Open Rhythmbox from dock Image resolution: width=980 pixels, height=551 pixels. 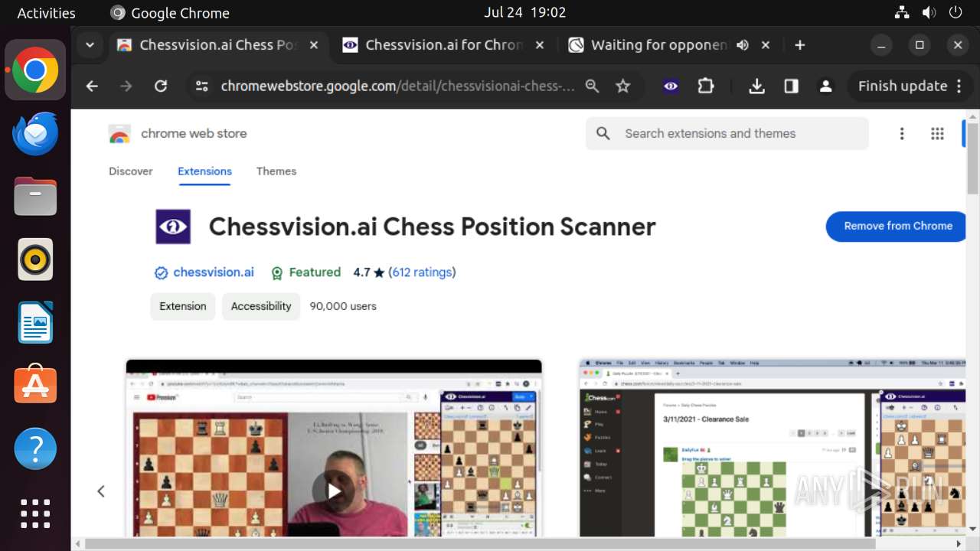(x=35, y=259)
